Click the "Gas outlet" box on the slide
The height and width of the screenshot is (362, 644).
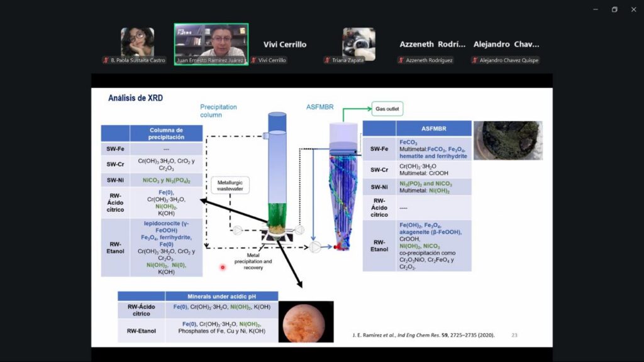(387, 109)
